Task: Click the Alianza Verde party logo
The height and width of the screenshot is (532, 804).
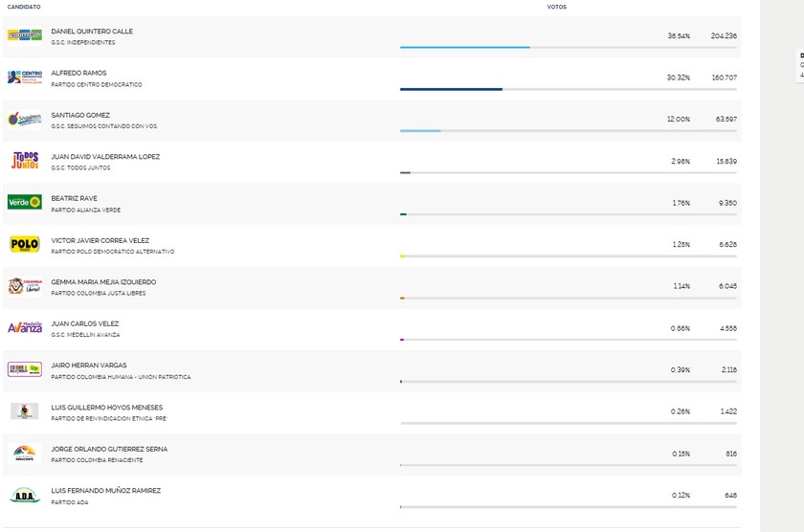Action: coord(24,202)
